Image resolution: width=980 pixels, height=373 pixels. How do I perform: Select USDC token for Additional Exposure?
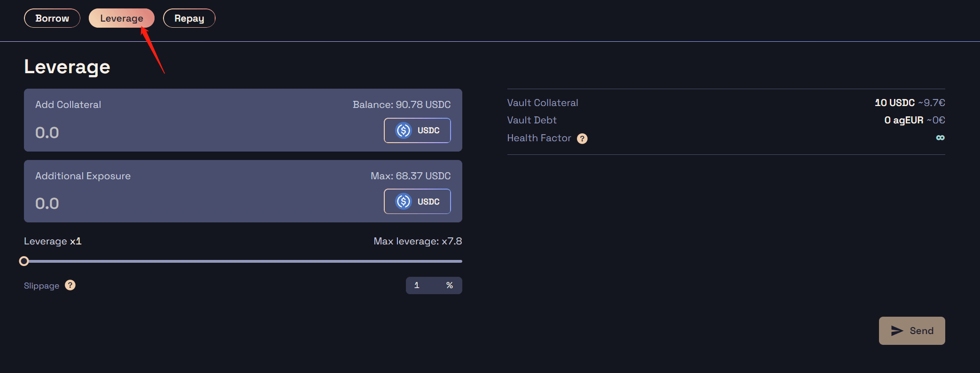tap(417, 201)
